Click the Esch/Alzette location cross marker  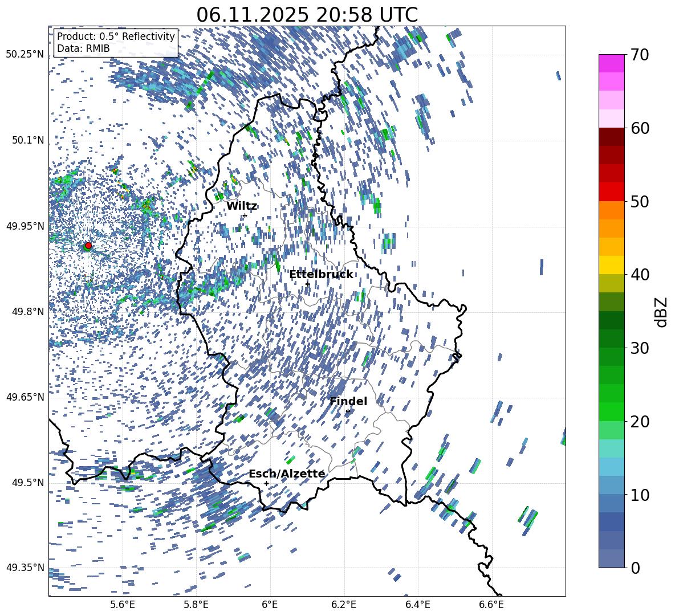pos(266,483)
